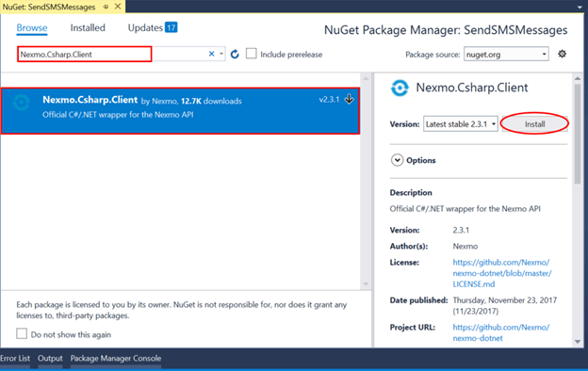Open the Project URL github link
This screenshot has width=588, height=371.
[x=501, y=332]
